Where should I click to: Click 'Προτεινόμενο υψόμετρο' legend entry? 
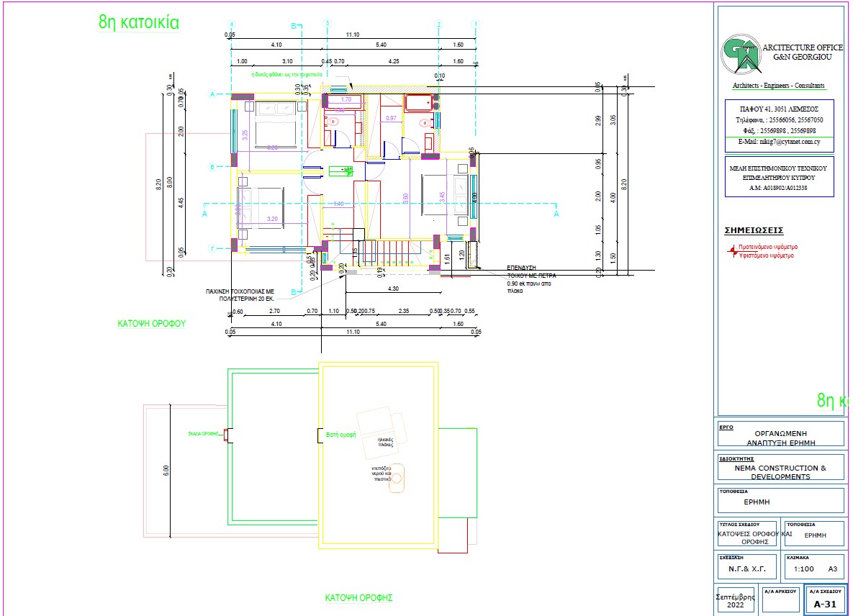[767, 247]
